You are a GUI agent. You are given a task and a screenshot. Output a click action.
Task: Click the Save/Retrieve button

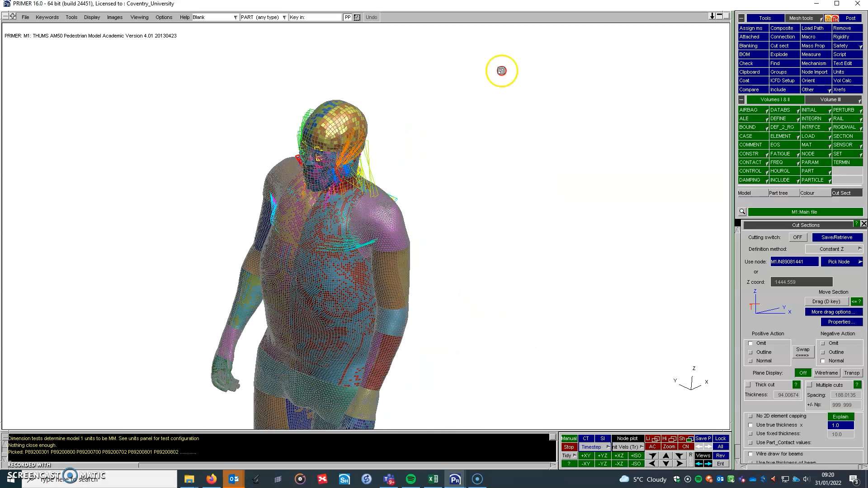(837, 237)
